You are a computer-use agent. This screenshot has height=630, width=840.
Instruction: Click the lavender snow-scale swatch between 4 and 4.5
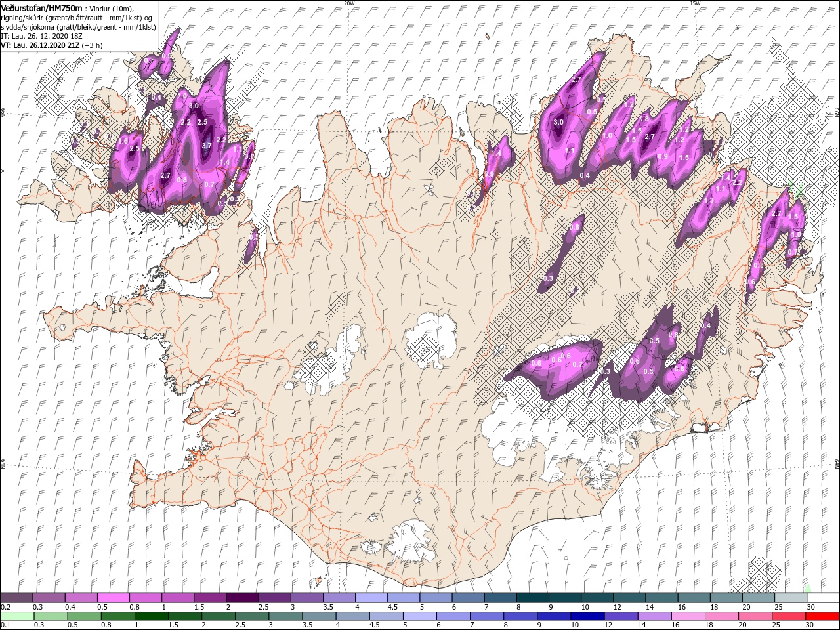coord(371,597)
